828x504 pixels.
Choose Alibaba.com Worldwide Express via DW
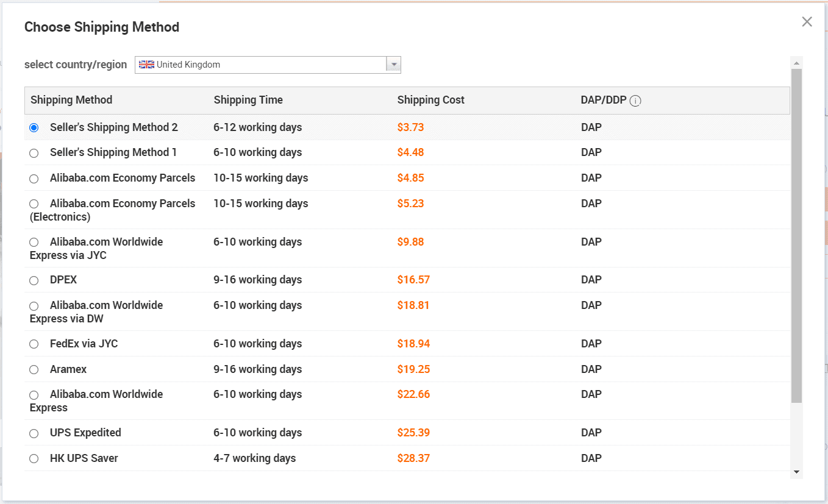[34, 306]
